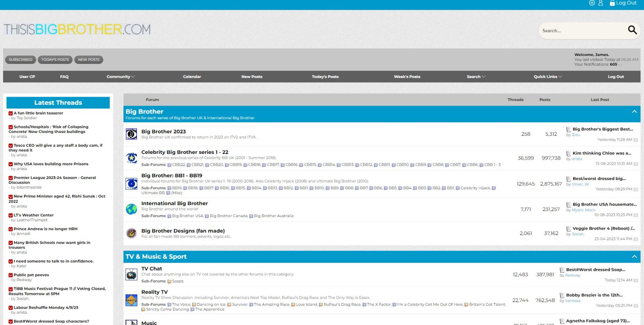The image size is (644, 325).
Task: Click the International Big Brother globe icon
Action: pyautogui.click(x=131, y=209)
